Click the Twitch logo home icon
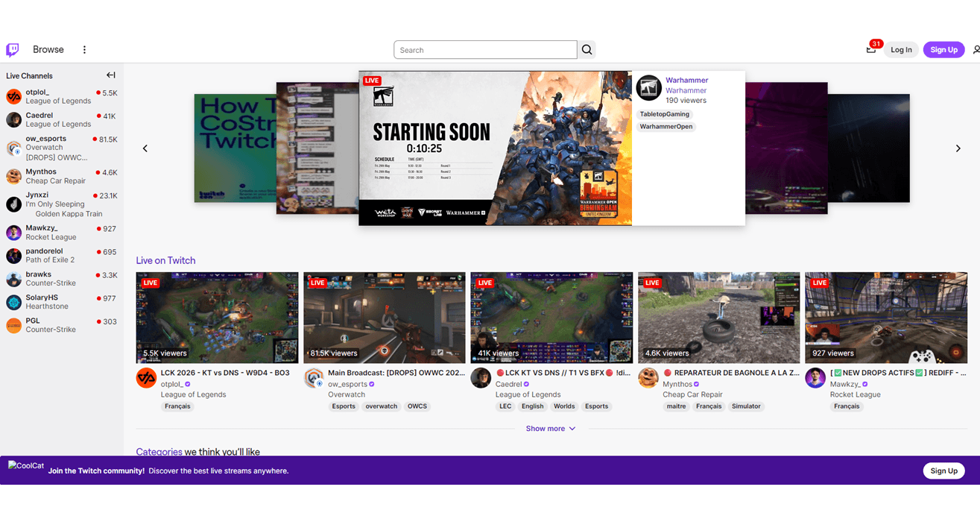Screen dimensions: 980x522 [x=13, y=50]
